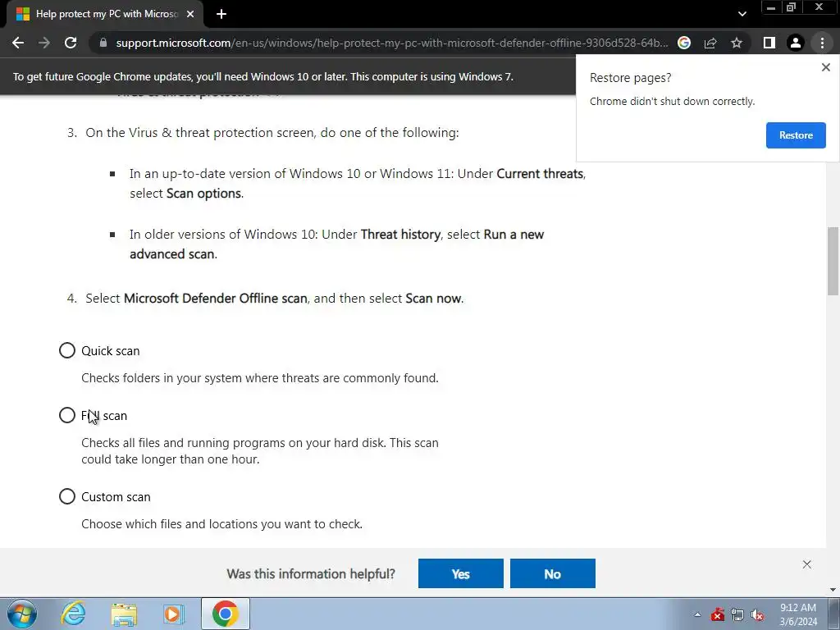Bookmark this page with star icon
The image size is (840, 630).
coord(737,43)
